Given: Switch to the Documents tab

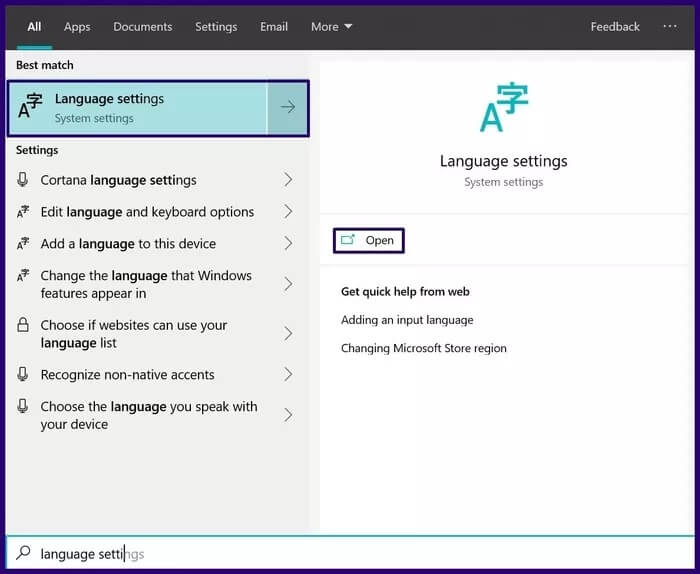Looking at the screenshot, I should point(143,27).
